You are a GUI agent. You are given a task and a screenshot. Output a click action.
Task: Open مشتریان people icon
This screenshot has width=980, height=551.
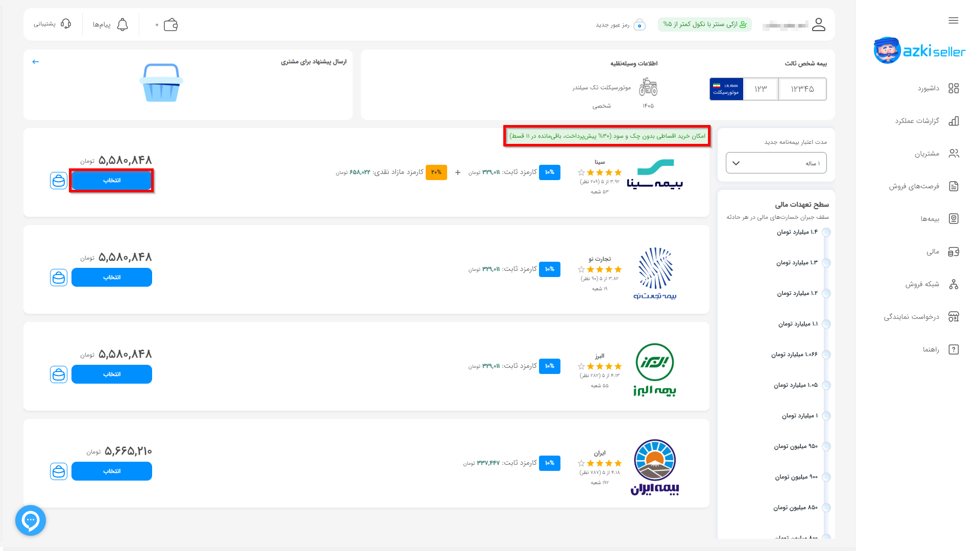pyautogui.click(x=953, y=154)
